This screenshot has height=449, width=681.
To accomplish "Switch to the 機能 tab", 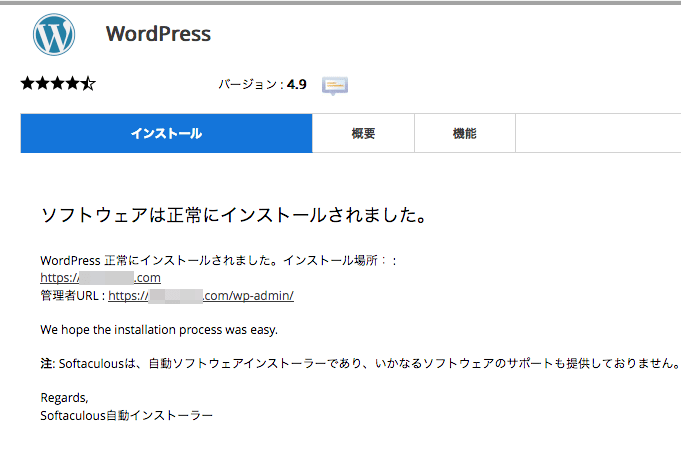I will pos(465,133).
